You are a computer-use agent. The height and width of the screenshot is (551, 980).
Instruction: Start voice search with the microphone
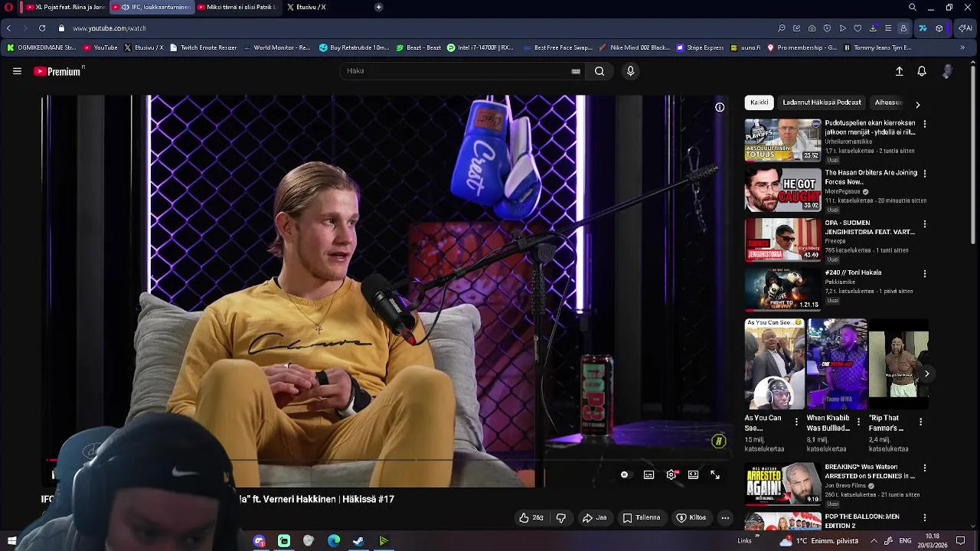630,71
